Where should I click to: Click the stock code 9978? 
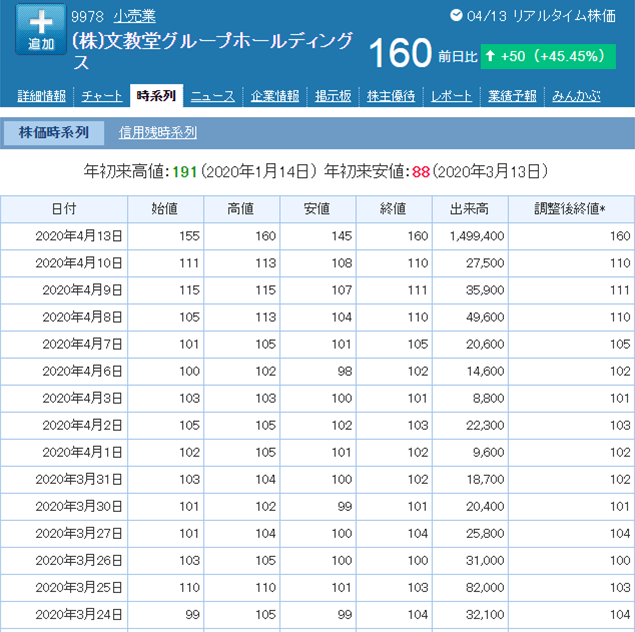87,17
